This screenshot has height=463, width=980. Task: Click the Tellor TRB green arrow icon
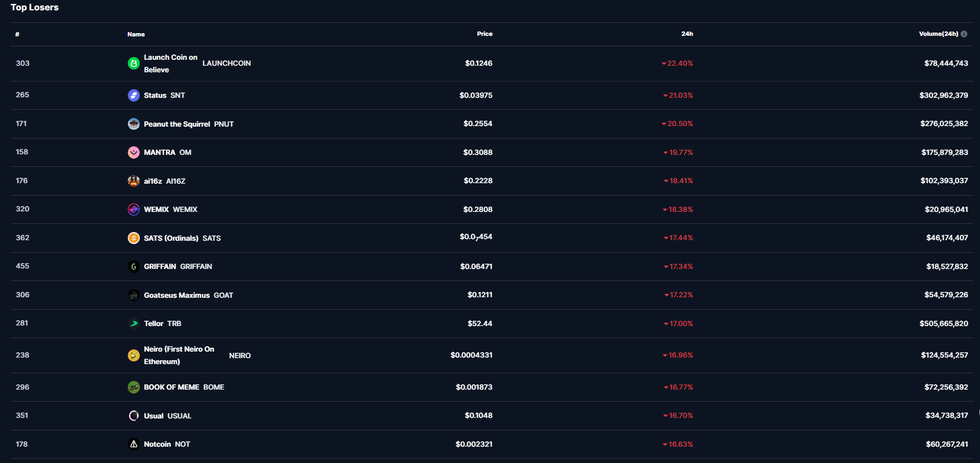(134, 323)
